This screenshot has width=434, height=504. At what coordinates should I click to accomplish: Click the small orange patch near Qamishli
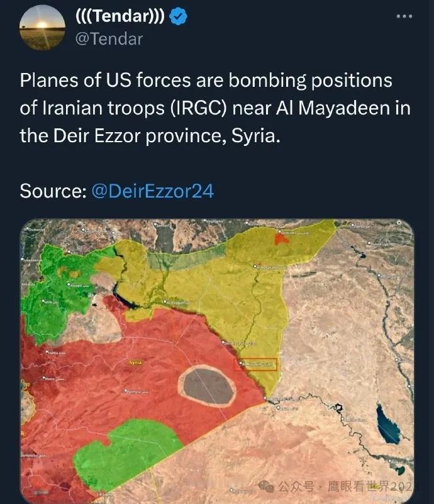click(x=281, y=239)
